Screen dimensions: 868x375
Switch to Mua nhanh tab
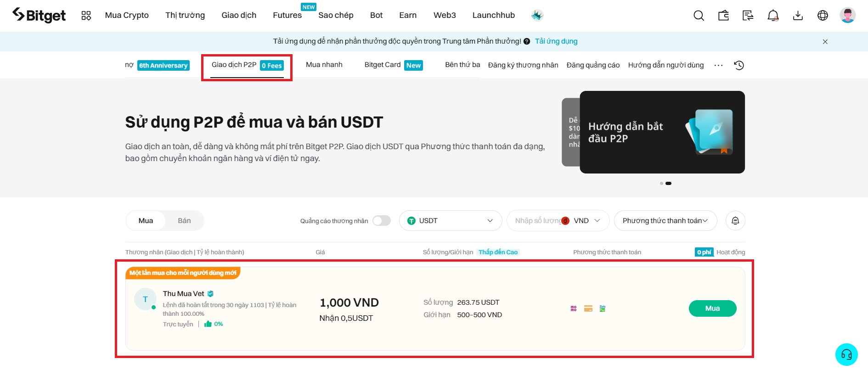point(324,65)
